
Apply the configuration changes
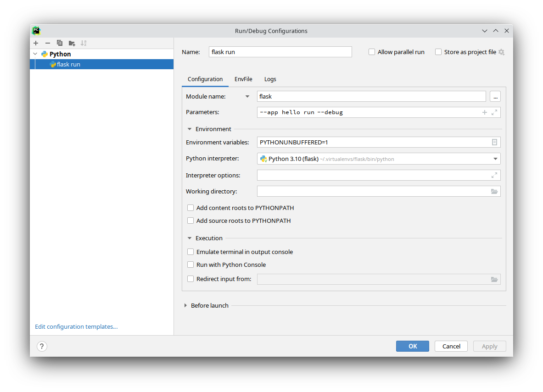coord(489,346)
